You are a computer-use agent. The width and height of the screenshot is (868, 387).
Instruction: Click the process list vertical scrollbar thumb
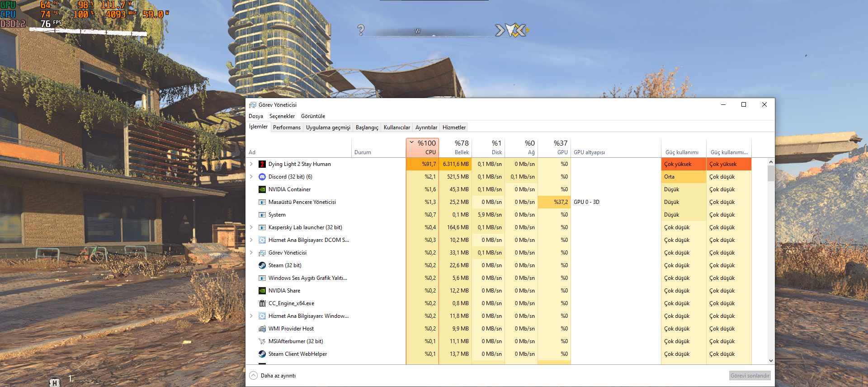point(771,174)
